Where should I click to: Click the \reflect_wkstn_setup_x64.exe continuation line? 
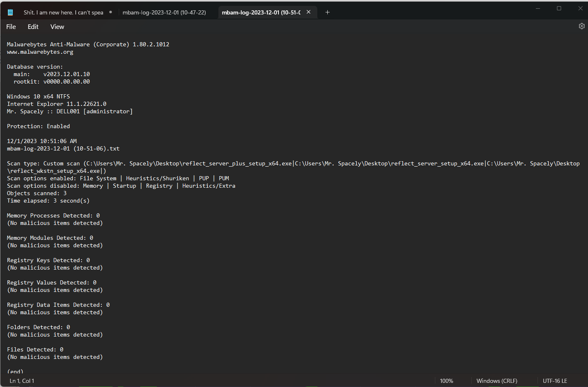57,171
